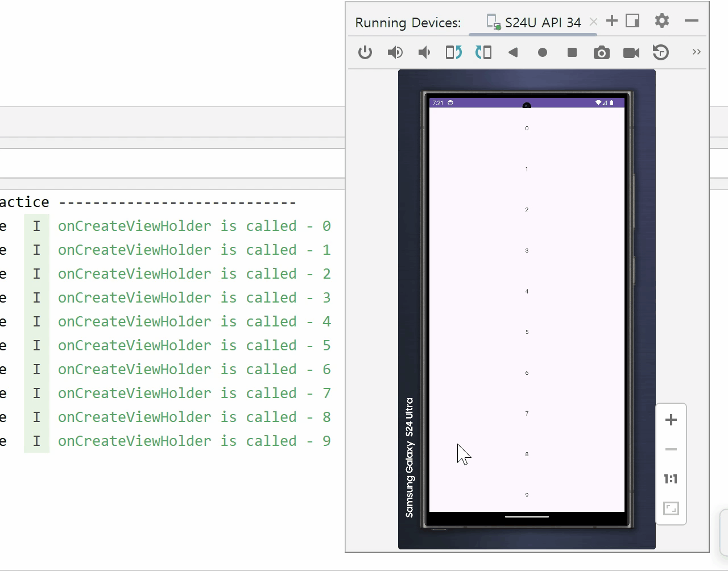This screenshot has height=571, width=728.
Task: Hide the Running Devices panel
Action: tap(692, 21)
